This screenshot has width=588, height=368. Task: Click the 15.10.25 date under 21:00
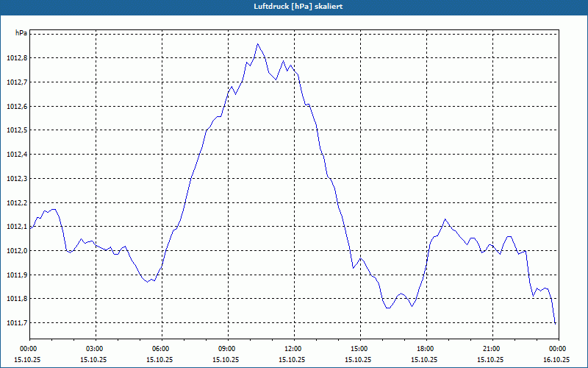pyautogui.click(x=490, y=359)
